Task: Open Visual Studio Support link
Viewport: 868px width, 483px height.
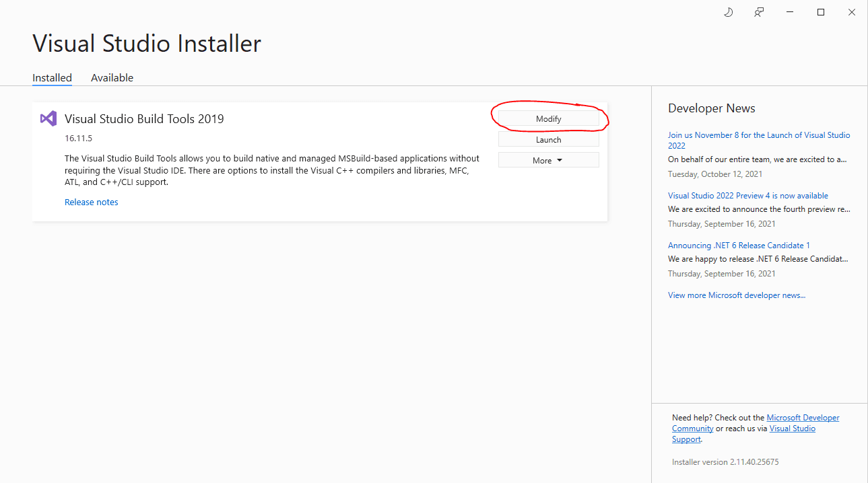Action: pos(743,434)
